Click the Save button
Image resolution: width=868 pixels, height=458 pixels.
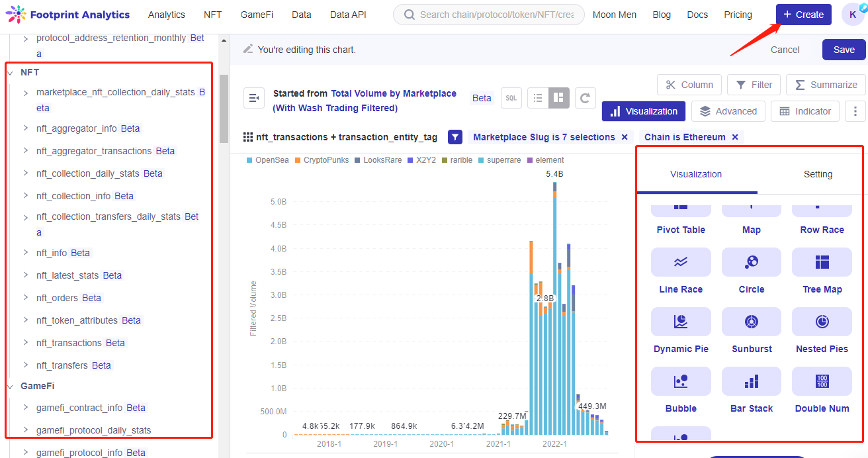[844, 49]
